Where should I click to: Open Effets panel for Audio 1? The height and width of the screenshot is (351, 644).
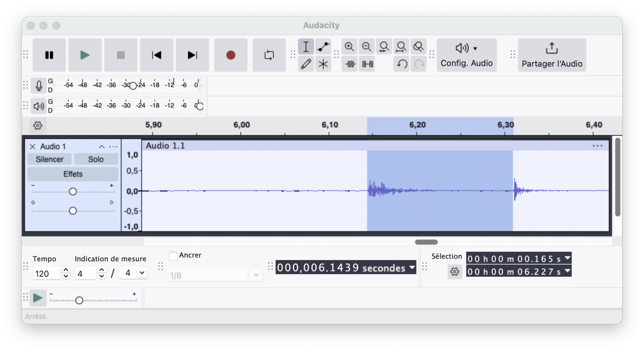click(x=73, y=174)
